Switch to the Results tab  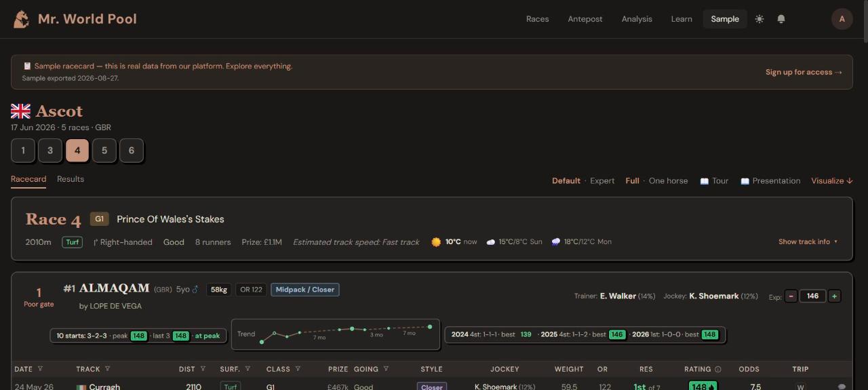(x=71, y=179)
